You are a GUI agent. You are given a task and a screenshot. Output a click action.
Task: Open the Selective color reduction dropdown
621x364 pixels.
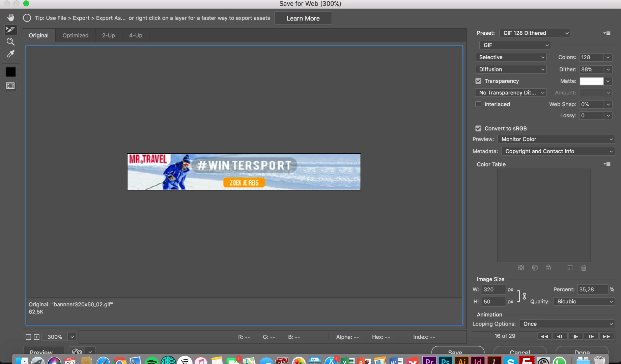click(511, 57)
